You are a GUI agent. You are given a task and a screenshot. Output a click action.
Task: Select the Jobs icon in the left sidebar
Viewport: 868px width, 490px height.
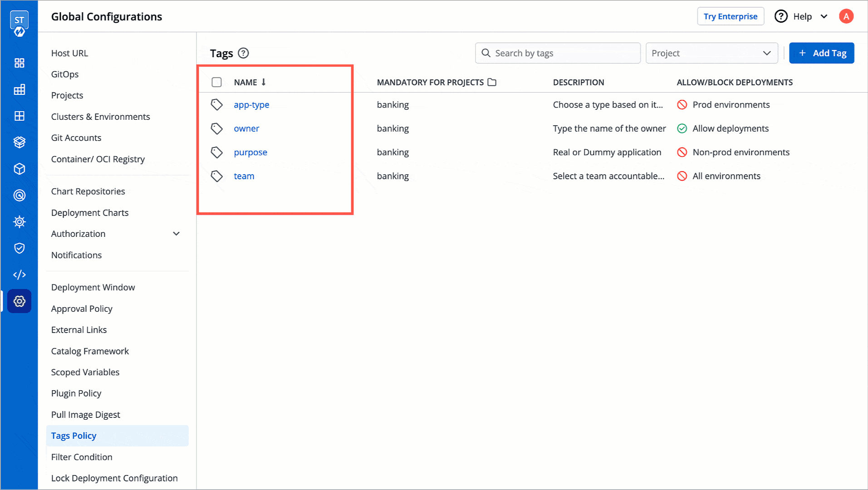click(19, 89)
